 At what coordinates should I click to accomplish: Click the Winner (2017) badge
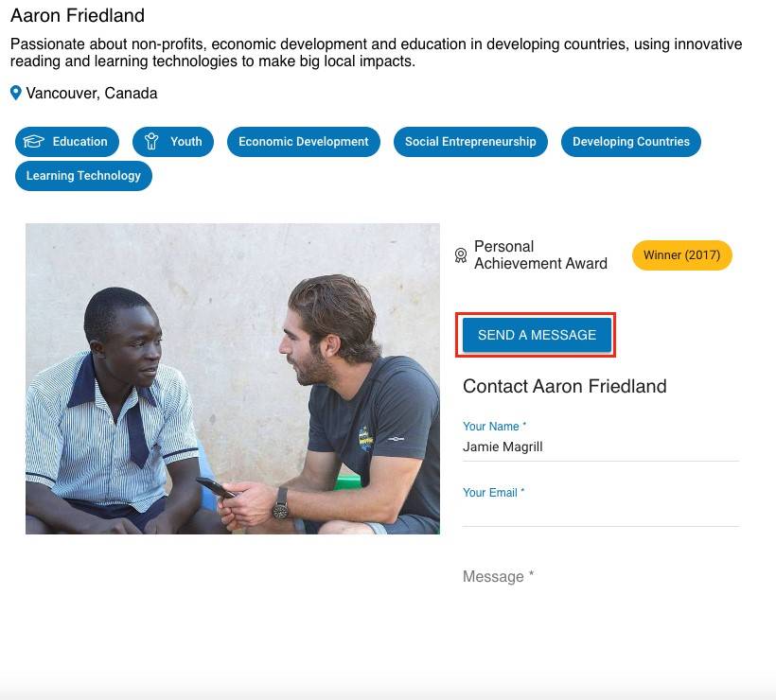pyautogui.click(x=681, y=255)
